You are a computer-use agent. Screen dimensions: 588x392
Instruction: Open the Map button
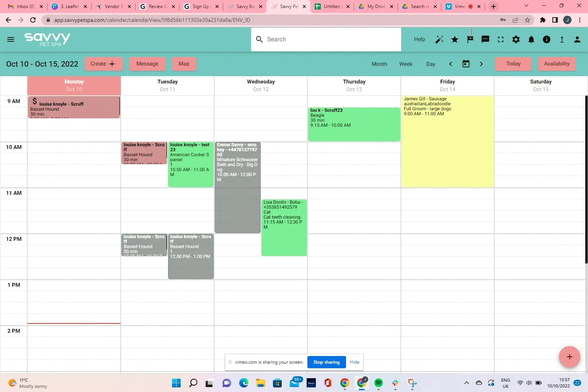[x=184, y=64]
